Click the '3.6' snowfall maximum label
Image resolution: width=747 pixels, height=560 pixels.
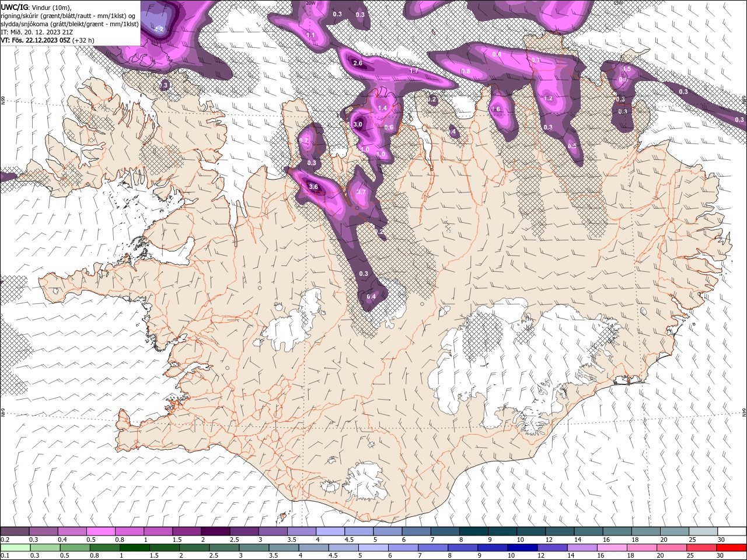313,187
